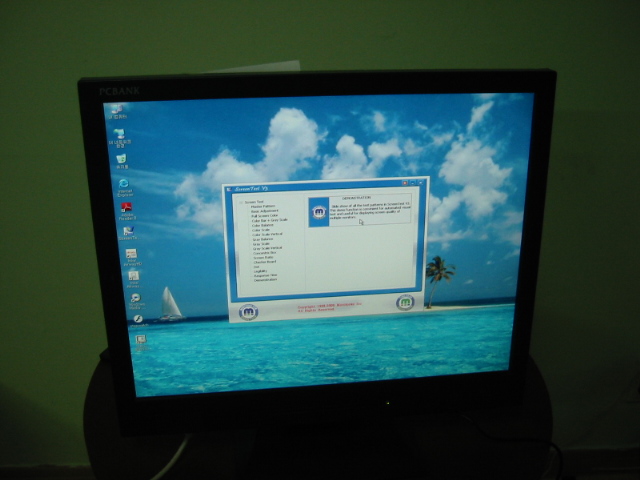Open My Computer desktop icon
Viewport: 640px width, 480px height.
(117, 109)
